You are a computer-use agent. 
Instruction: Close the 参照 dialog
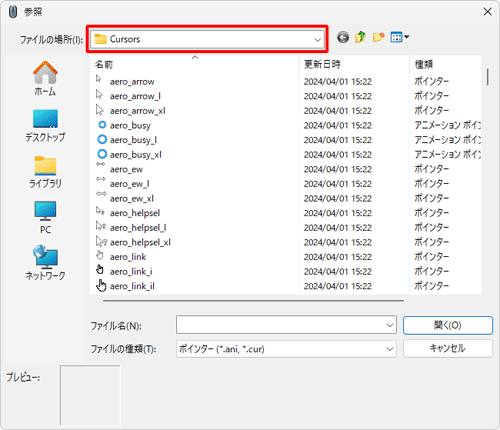click(488, 12)
